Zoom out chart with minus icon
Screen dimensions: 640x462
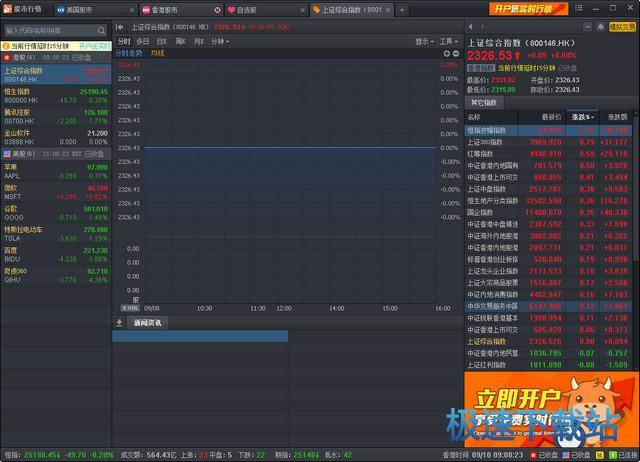(456, 53)
